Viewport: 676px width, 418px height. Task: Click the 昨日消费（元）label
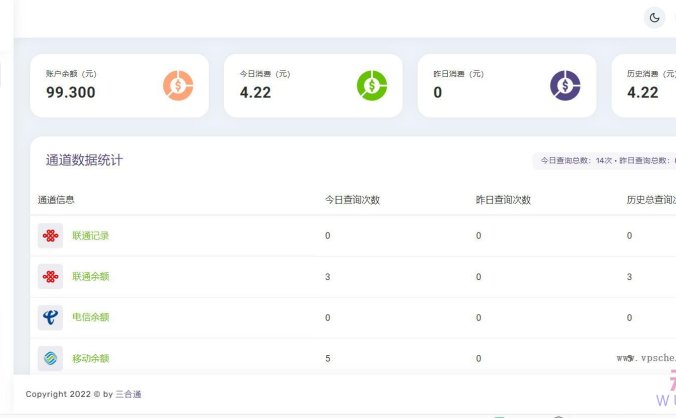459,74
